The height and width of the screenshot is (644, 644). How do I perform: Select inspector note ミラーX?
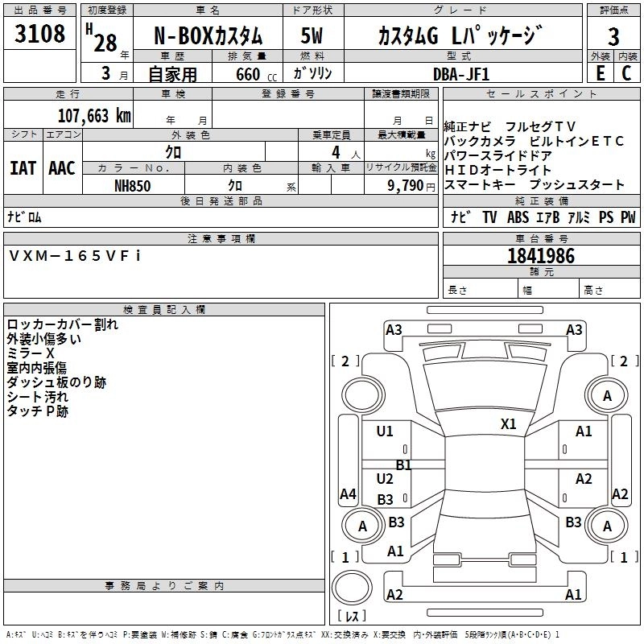pyautogui.click(x=31, y=353)
